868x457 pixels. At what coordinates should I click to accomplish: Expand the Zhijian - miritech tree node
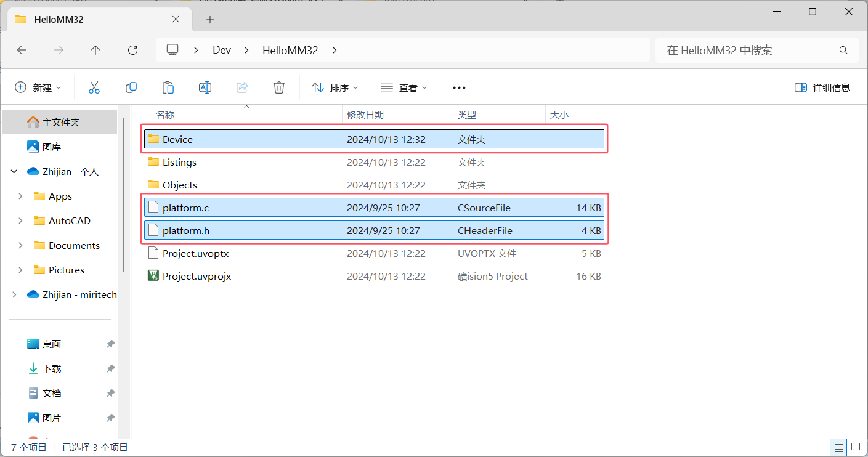[x=14, y=294]
